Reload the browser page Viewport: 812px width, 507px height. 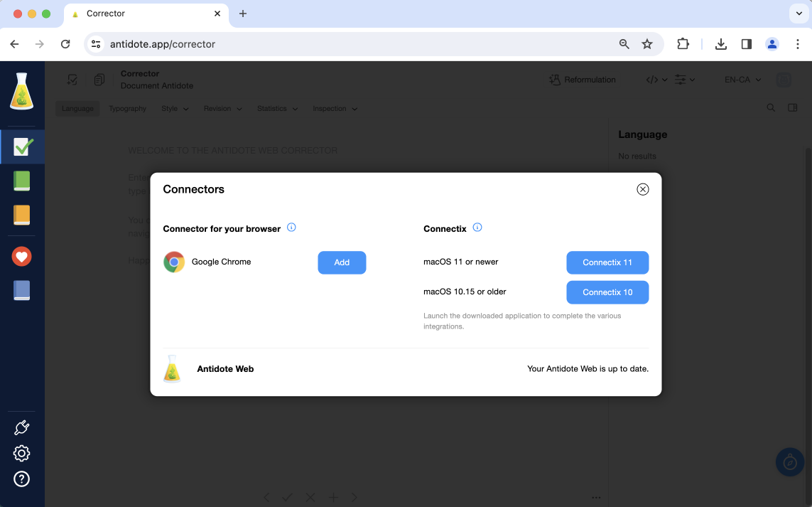(65, 44)
